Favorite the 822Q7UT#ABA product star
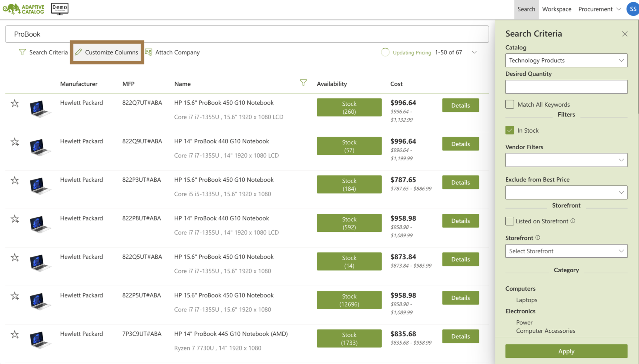This screenshot has width=639, height=364. (15, 103)
